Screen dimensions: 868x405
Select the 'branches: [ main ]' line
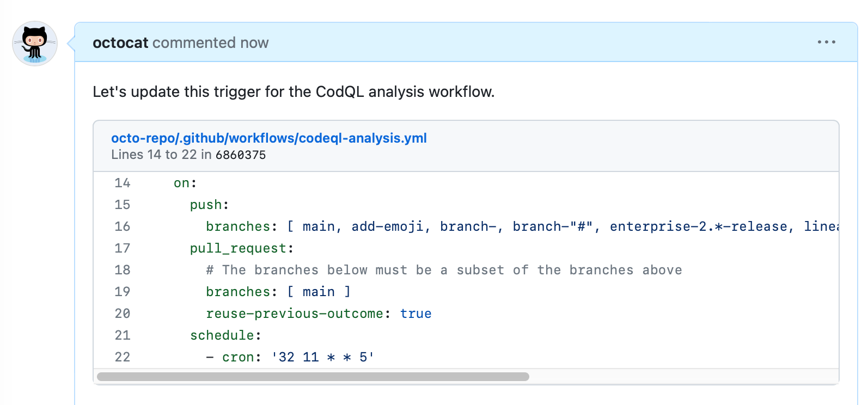click(277, 291)
